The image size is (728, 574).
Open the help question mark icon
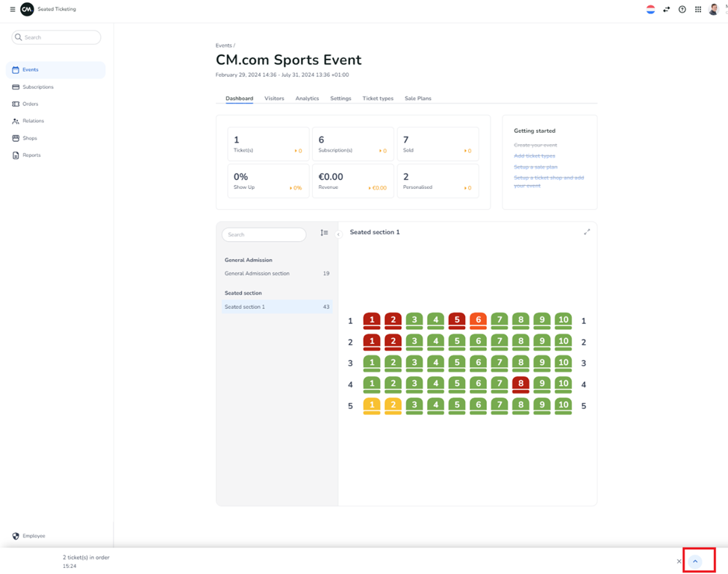click(682, 10)
